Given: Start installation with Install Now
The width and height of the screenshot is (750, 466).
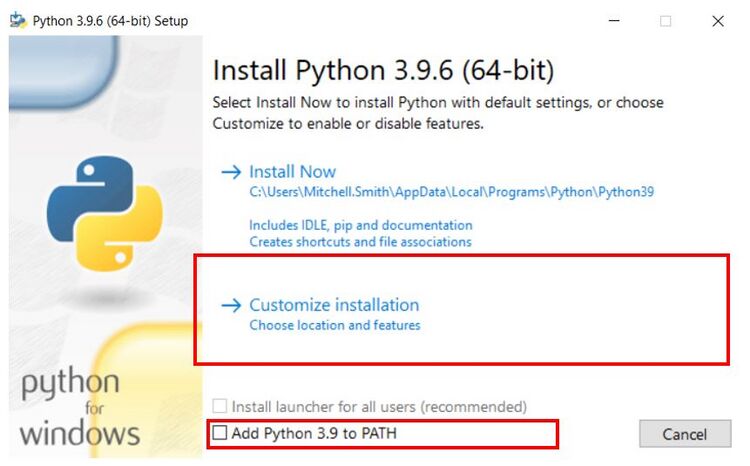Looking at the screenshot, I should 292,172.
